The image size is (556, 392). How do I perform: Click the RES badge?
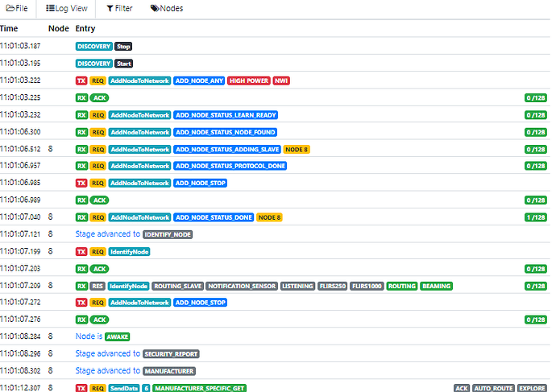98,286
